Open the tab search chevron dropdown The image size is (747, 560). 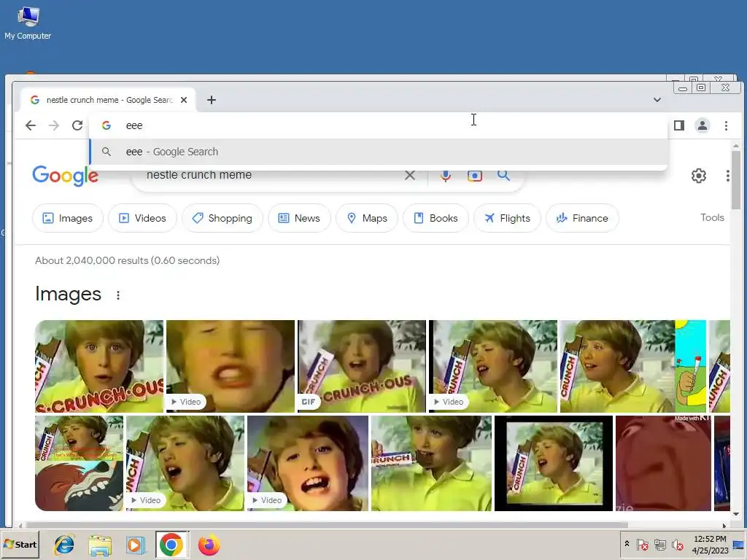[657, 100]
